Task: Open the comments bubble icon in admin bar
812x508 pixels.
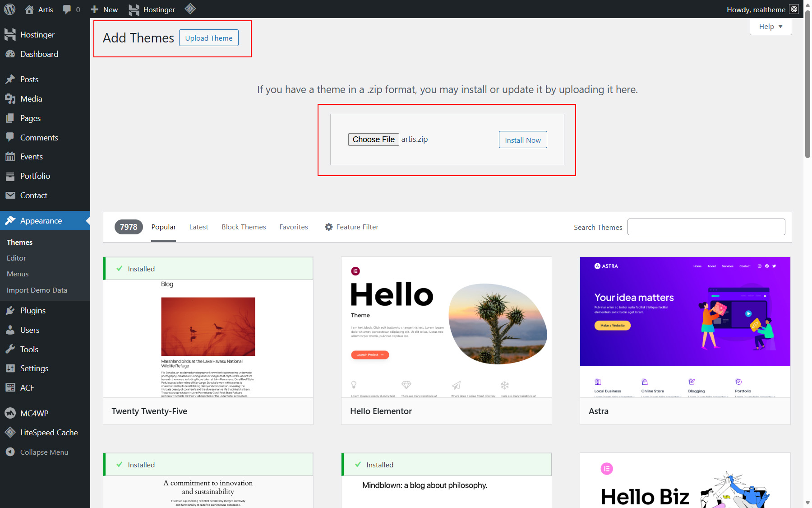Action: click(67, 9)
